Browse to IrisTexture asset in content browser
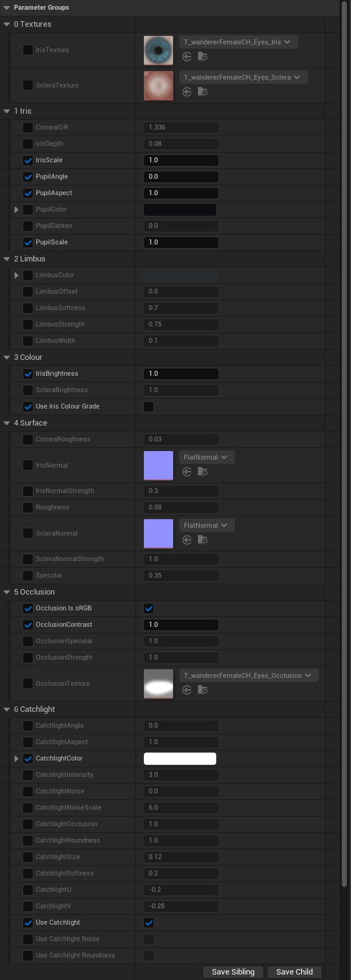The height and width of the screenshot is (980, 351). pyautogui.click(x=203, y=57)
